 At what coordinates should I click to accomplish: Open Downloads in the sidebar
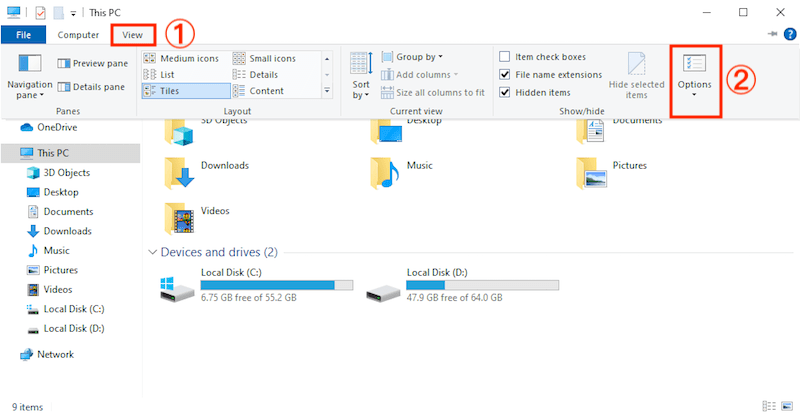pyautogui.click(x=59, y=231)
